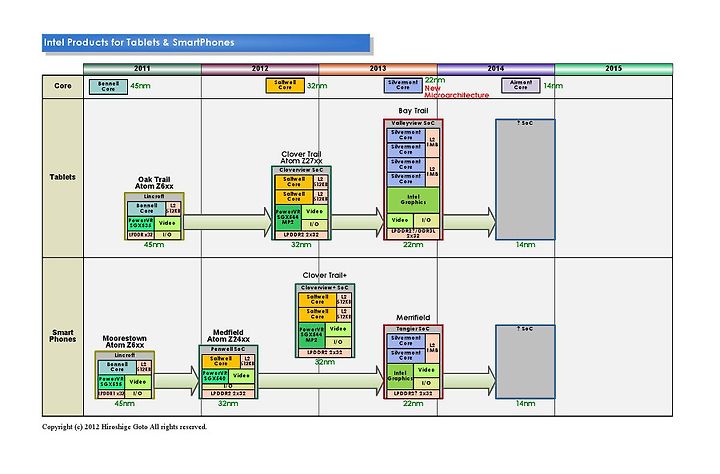Select the 2012 year column header
This screenshot has width=720, height=474.
[x=260, y=69]
